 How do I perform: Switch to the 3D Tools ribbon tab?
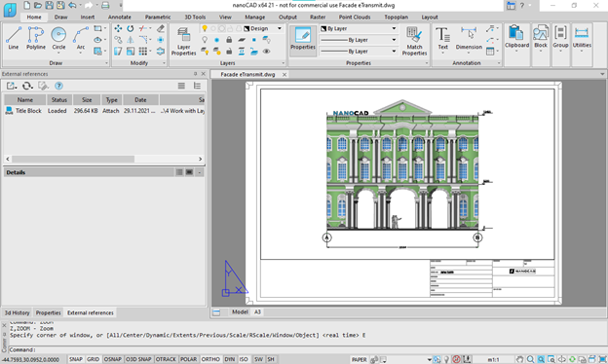point(195,18)
